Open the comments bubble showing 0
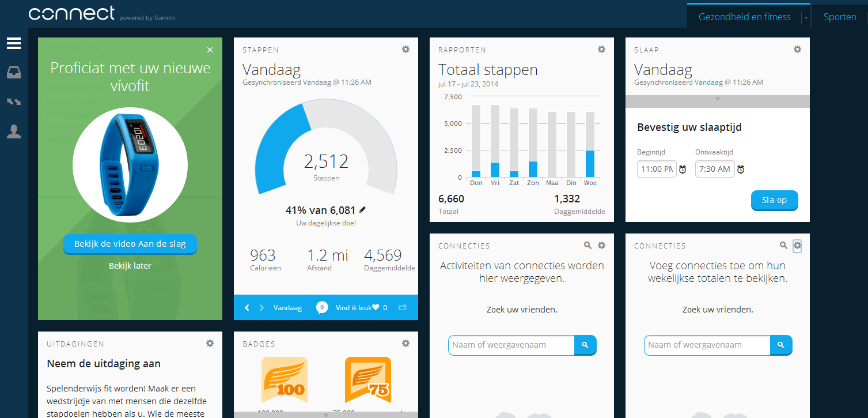 (x=322, y=308)
